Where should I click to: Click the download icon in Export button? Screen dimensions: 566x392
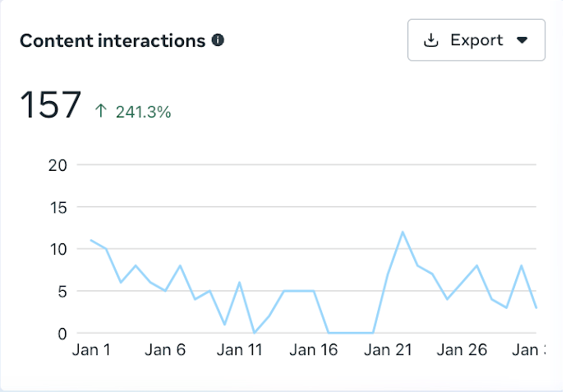(431, 40)
